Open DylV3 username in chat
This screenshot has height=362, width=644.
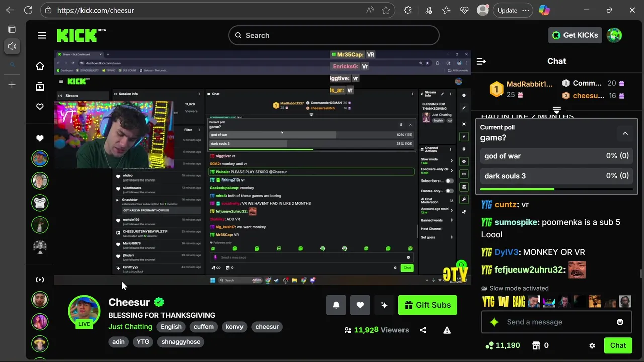pos(506,252)
